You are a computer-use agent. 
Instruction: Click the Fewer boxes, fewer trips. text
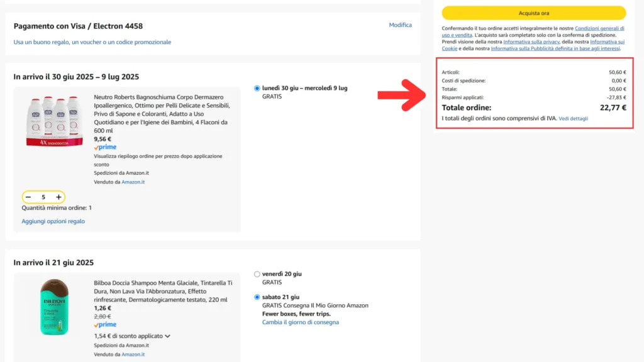297,314
